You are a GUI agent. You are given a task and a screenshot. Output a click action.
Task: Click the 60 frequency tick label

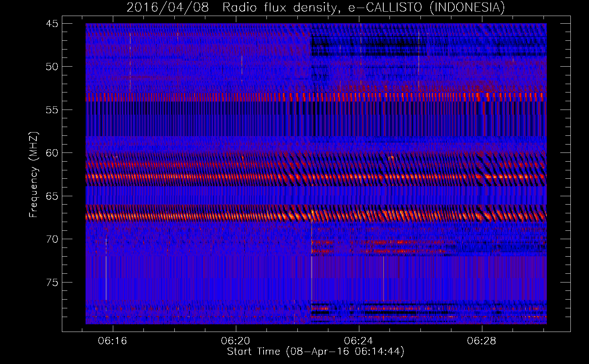[x=52, y=153]
